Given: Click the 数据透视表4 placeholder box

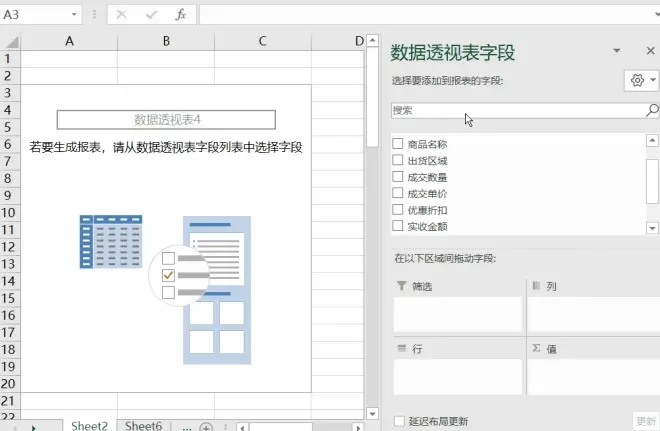Looking at the screenshot, I should tap(166, 120).
